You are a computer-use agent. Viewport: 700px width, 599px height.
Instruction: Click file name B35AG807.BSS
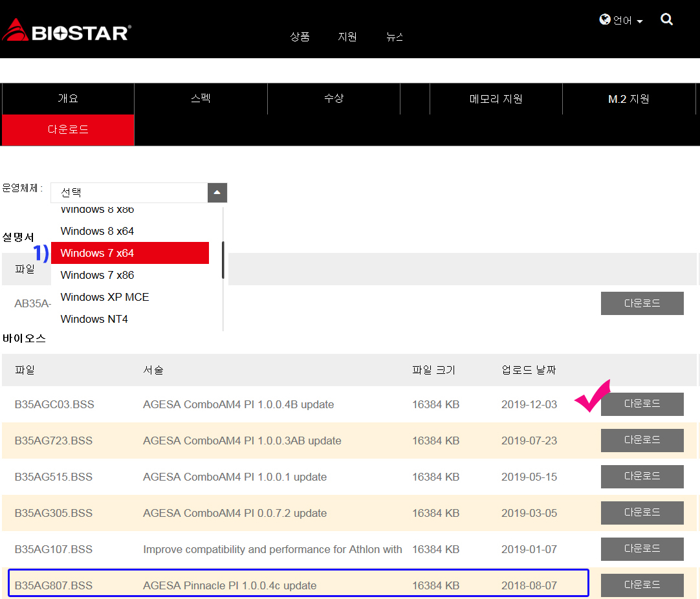click(54, 585)
